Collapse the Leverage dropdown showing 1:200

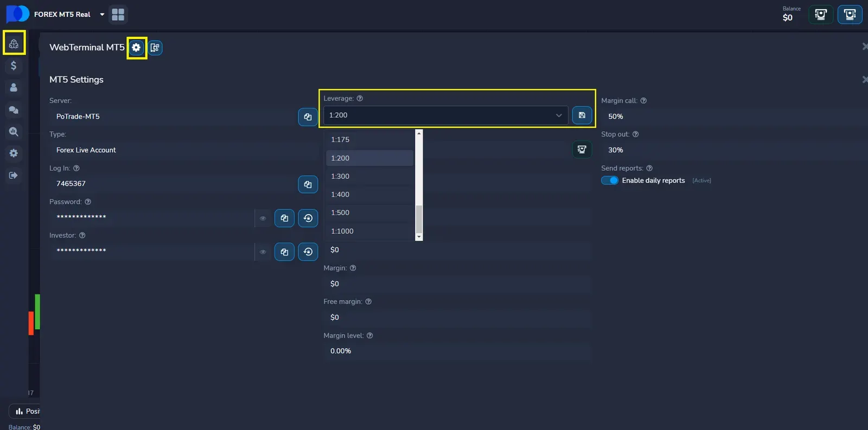(445, 115)
